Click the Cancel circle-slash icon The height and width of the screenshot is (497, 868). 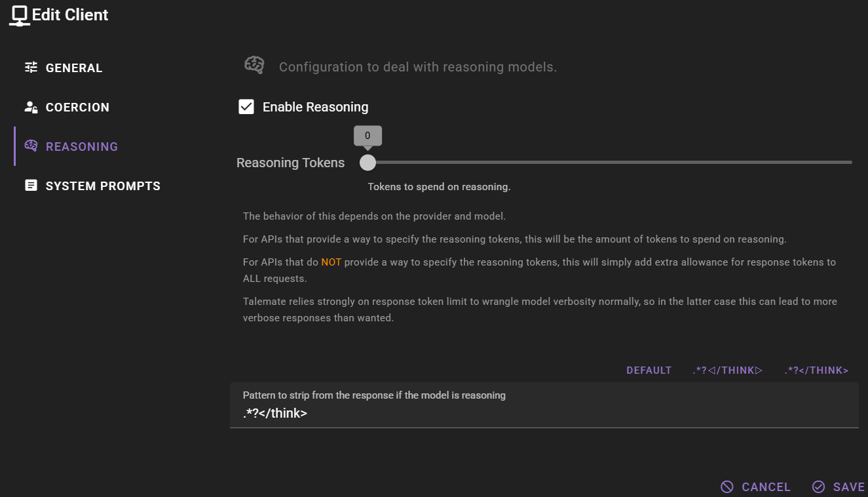point(726,487)
